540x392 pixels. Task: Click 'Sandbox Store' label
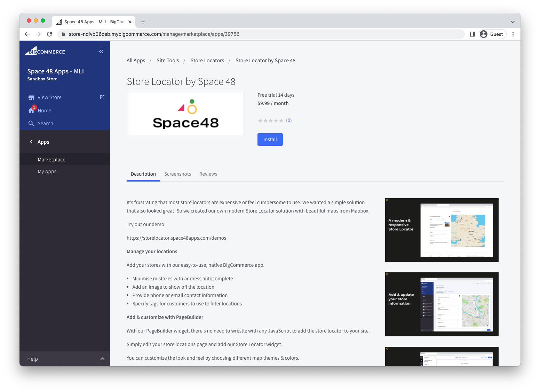42,79
